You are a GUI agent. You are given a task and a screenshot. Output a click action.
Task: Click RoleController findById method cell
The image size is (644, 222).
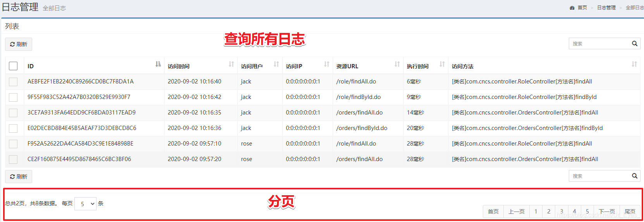pyautogui.click(x=524, y=97)
